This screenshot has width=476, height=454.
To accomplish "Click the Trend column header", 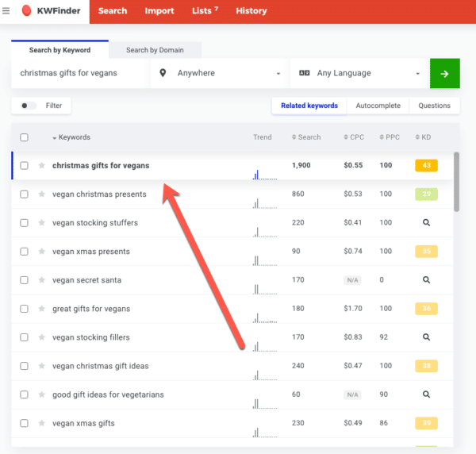I will (263, 137).
